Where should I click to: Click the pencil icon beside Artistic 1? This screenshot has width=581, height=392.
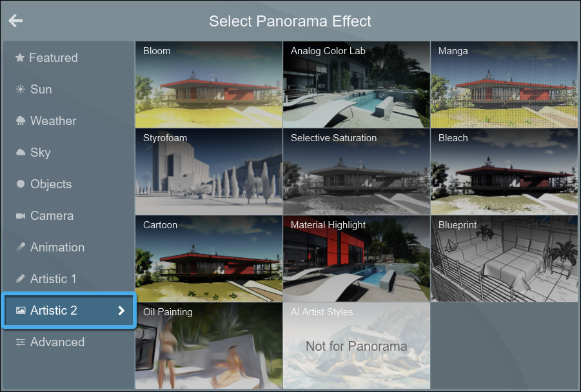tap(21, 279)
